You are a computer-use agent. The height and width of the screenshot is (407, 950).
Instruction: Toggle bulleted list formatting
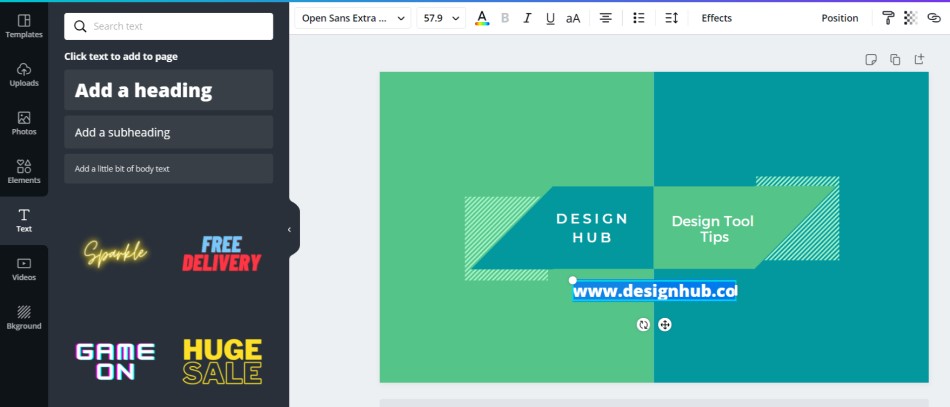pos(639,18)
